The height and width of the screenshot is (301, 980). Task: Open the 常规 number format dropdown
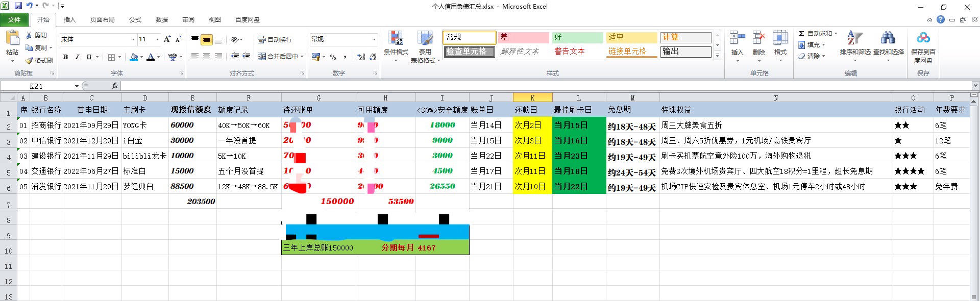374,39
